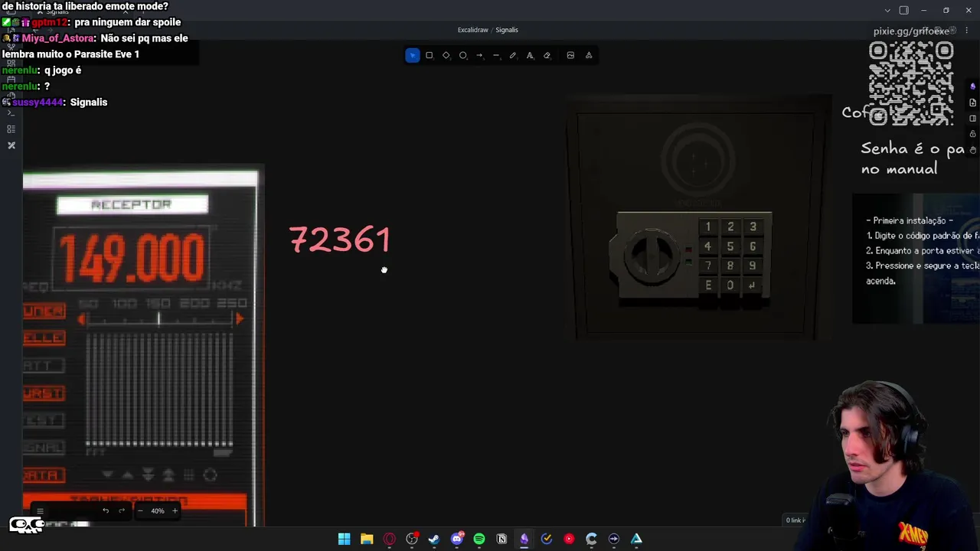Open the TickTick checkmark taskbar app
Viewport: 980px width, 551px height.
point(547,539)
